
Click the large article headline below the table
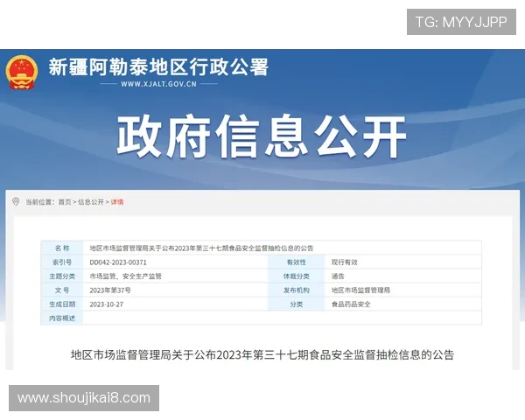(x=262, y=354)
